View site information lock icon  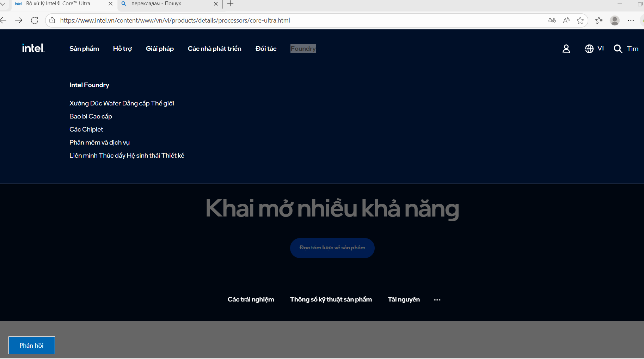(x=52, y=20)
